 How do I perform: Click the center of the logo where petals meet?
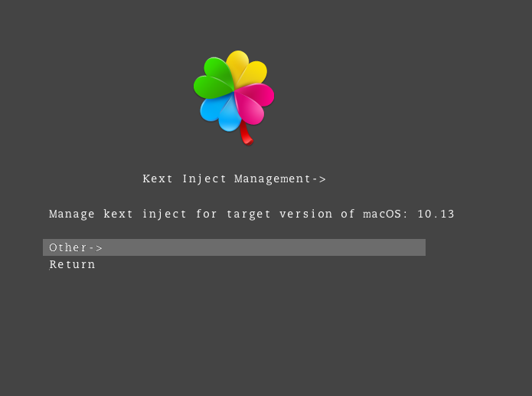pyautogui.click(x=234, y=91)
